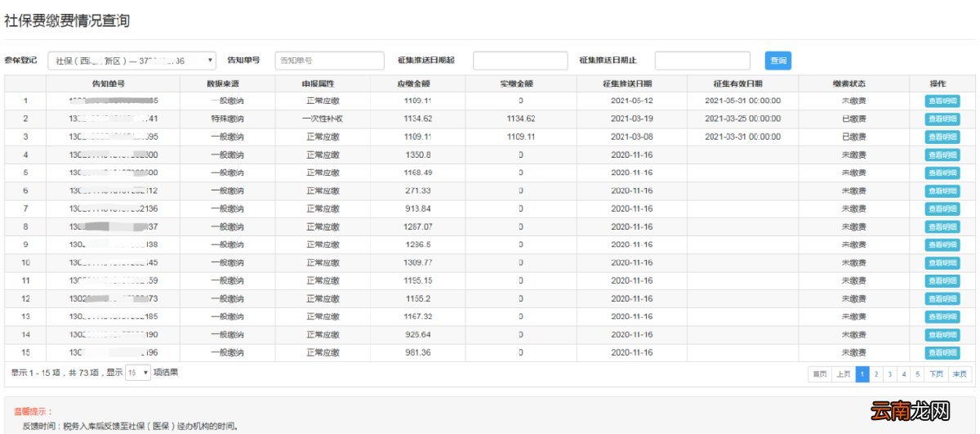
Task: Click the 应缴金额 column header
Action: pos(417,83)
